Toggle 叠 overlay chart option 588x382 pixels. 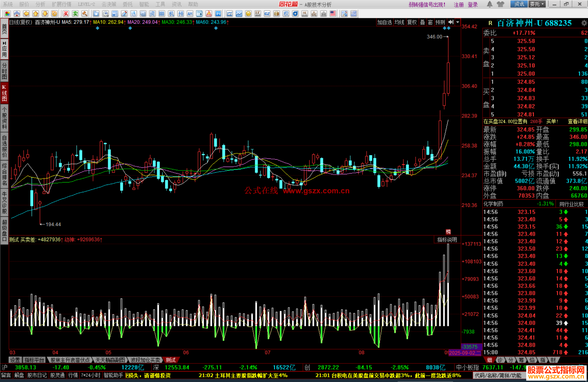coord(422,22)
